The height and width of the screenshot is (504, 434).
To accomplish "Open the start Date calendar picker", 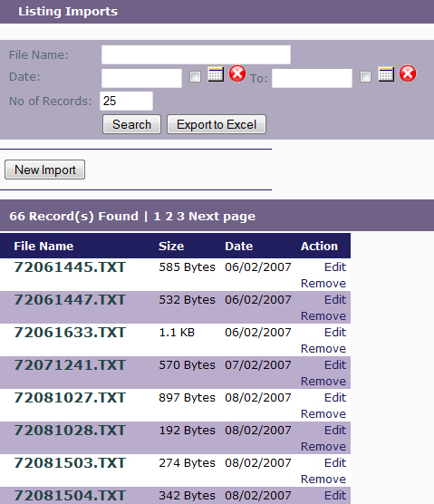I will click(216, 74).
